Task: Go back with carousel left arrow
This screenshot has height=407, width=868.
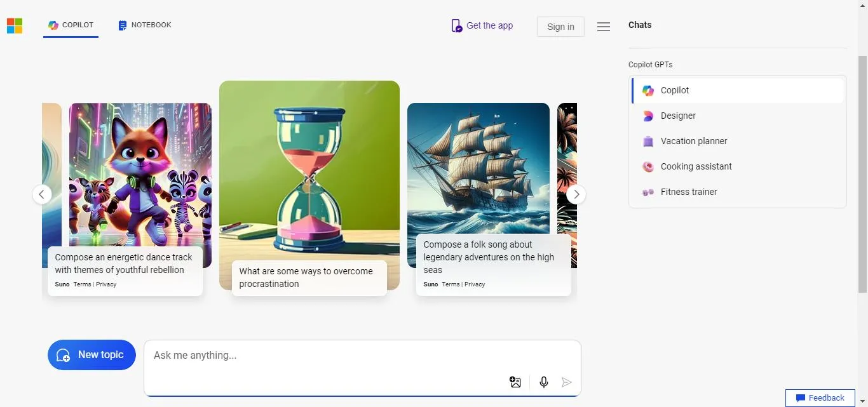Action: click(x=42, y=194)
